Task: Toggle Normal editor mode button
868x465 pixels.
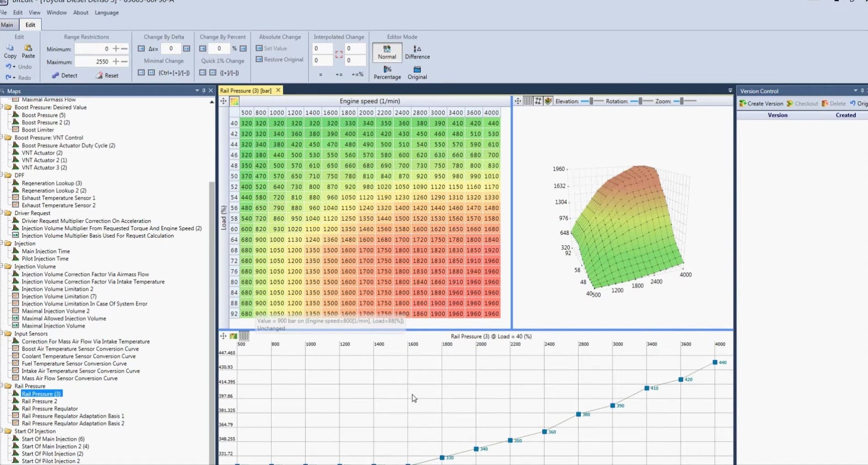Action: click(x=387, y=52)
